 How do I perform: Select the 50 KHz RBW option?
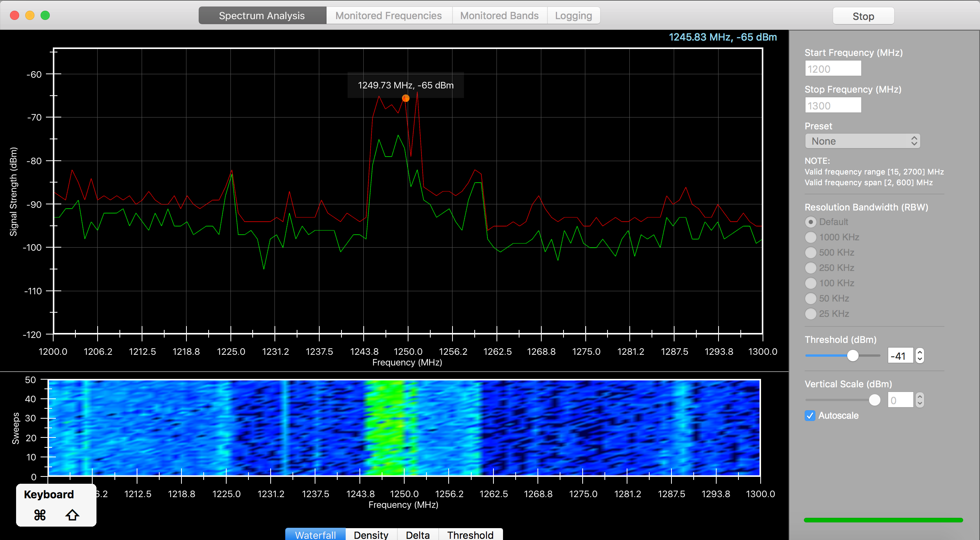810,299
